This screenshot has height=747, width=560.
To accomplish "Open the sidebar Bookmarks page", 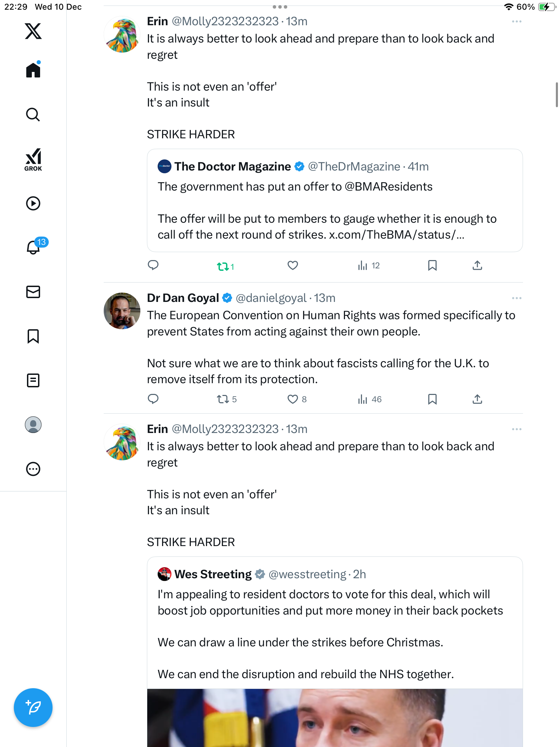I will [33, 336].
